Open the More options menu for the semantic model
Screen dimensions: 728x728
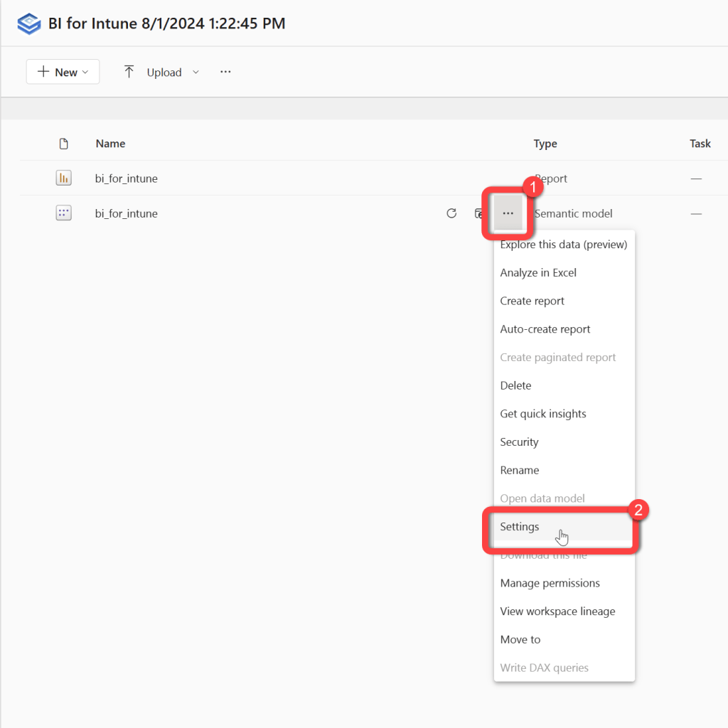507,213
